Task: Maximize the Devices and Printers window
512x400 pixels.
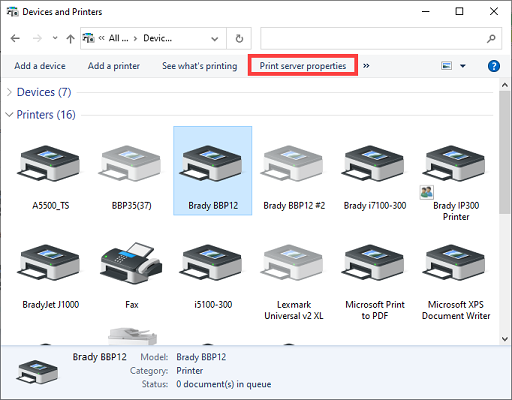Action: coord(459,11)
